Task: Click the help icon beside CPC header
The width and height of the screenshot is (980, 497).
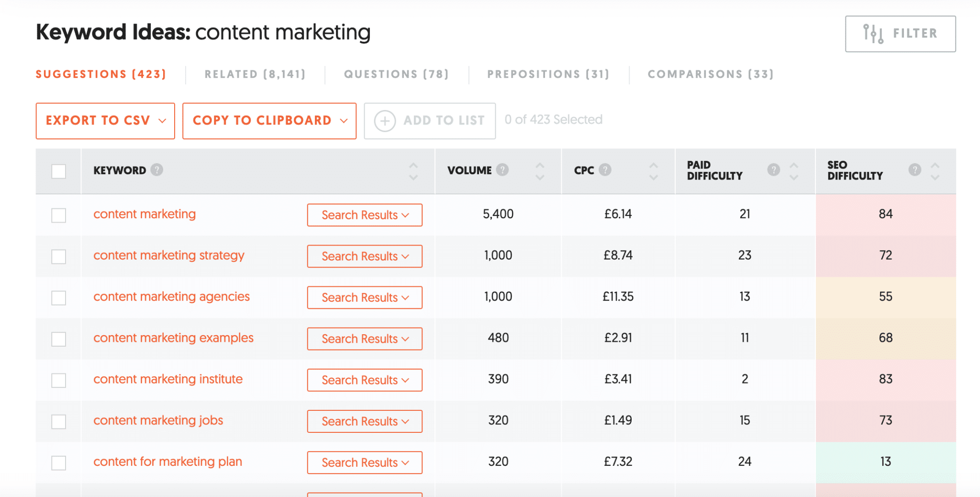Action: tap(605, 169)
